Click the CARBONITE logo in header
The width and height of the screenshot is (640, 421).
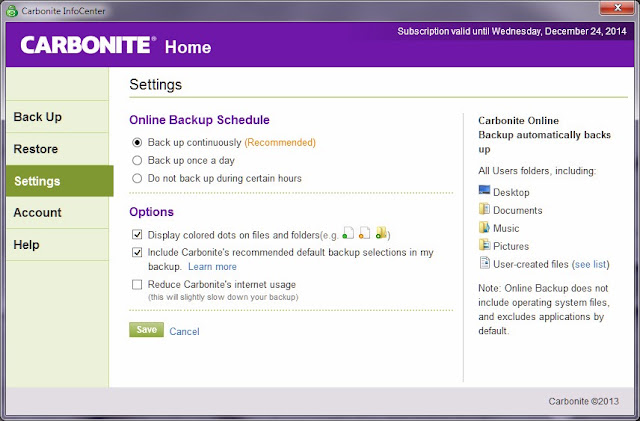pyautogui.click(x=88, y=45)
